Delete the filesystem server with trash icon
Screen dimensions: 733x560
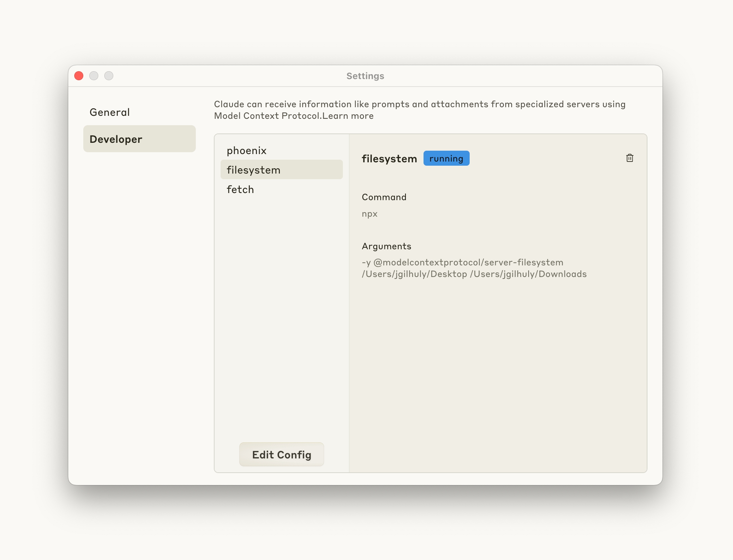pyautogui.click(x=629, y=158)
